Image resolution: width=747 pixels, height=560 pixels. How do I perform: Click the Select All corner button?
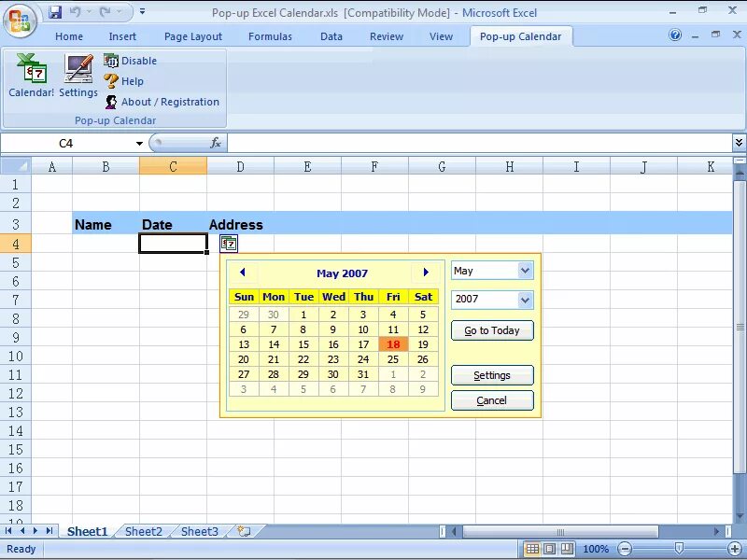16,166
